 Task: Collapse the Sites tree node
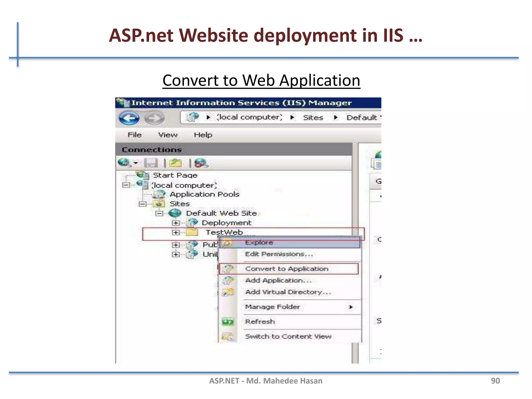[142, 204]
